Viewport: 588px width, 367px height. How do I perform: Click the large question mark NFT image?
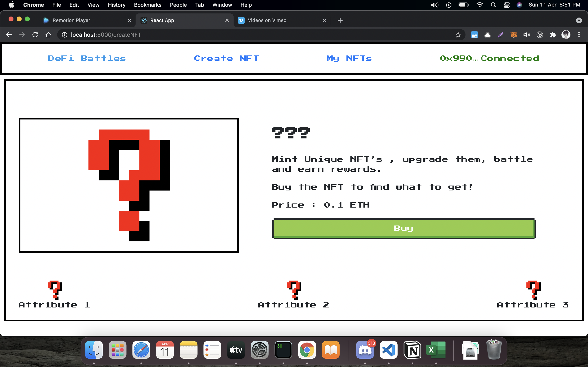129,185
